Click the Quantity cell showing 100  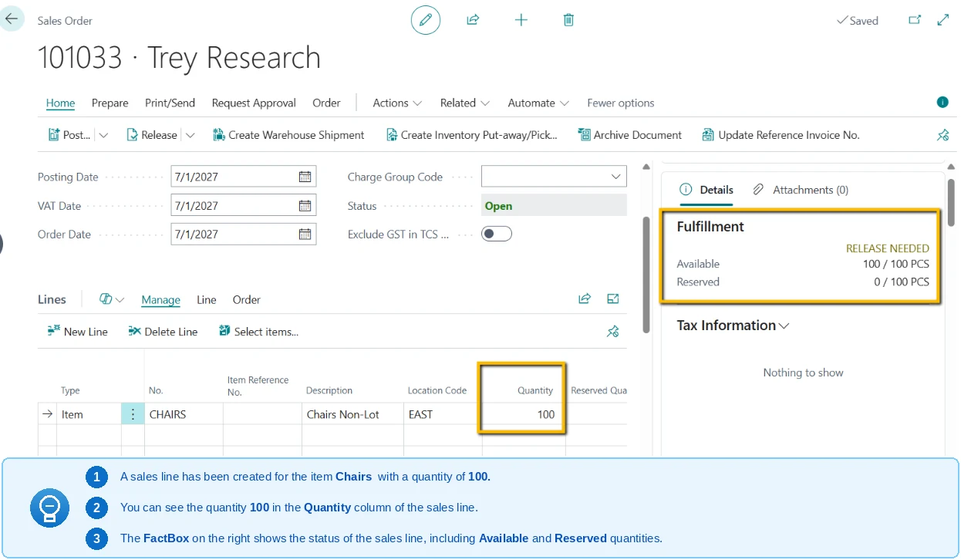click(524, 414)
